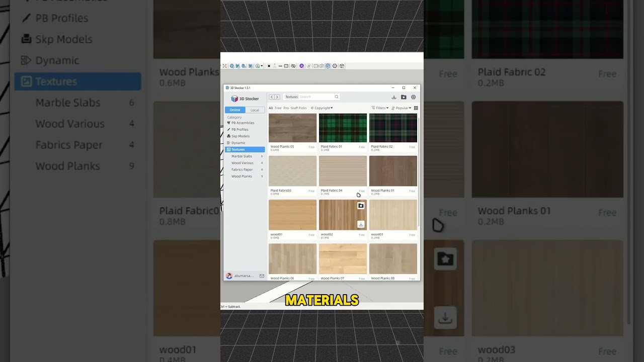Click the akumarsa username text
The width and height of the screenshot is (644, 362).
[x=244, y=276]
